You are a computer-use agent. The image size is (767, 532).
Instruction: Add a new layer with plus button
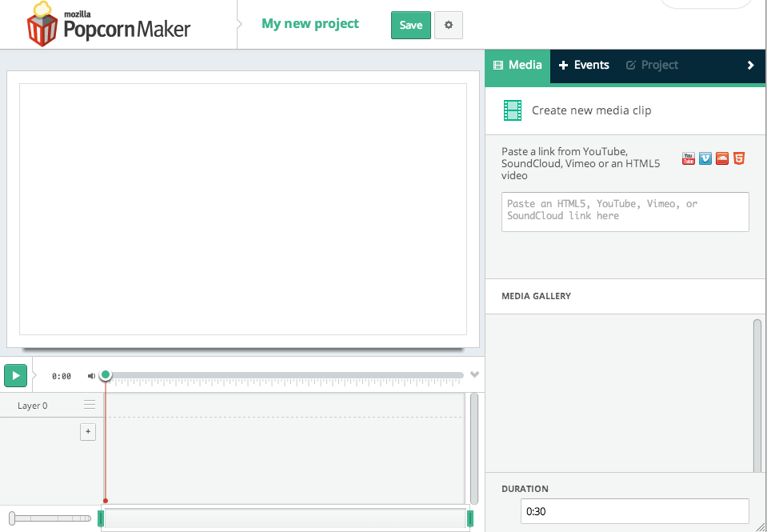pyautogui.click(x=88, y=432)
